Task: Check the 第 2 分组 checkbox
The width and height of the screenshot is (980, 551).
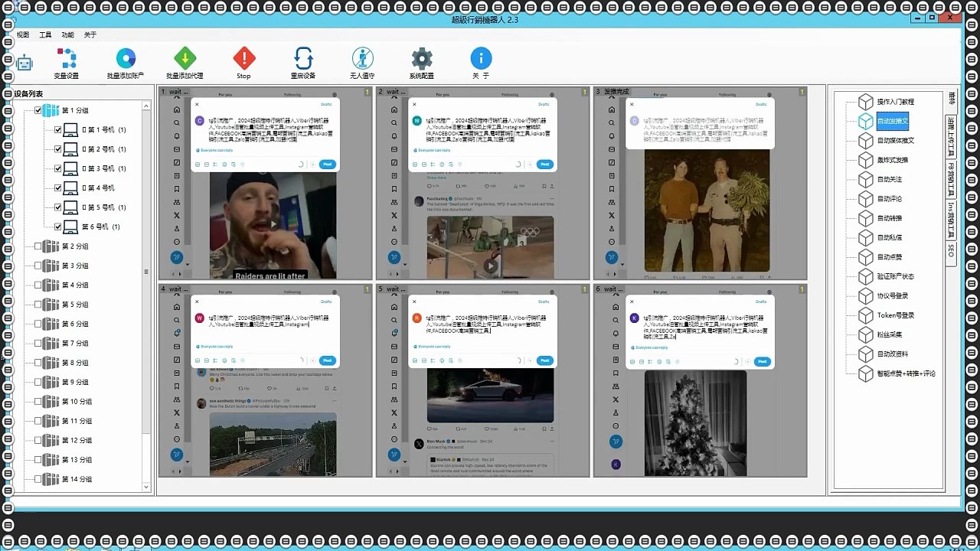Action: (38, 246)
